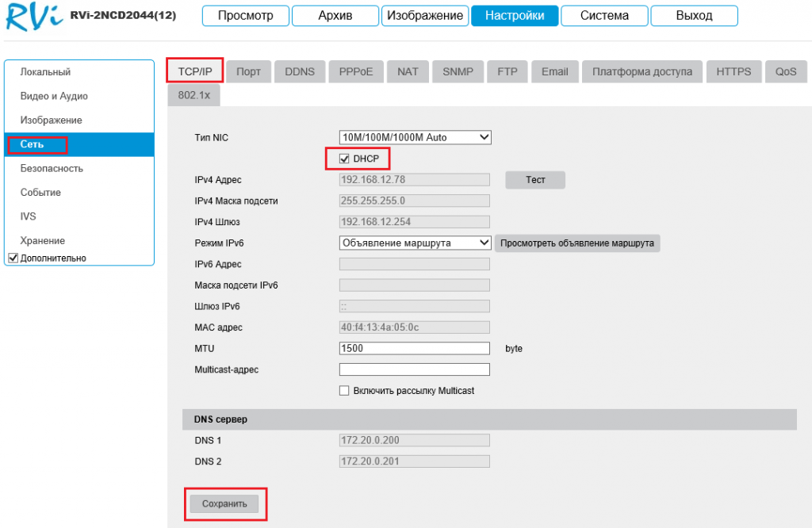Open the Система top menu
Image resolution: width=812 pixels, height=528 pixels.
[x=604, y=16]
